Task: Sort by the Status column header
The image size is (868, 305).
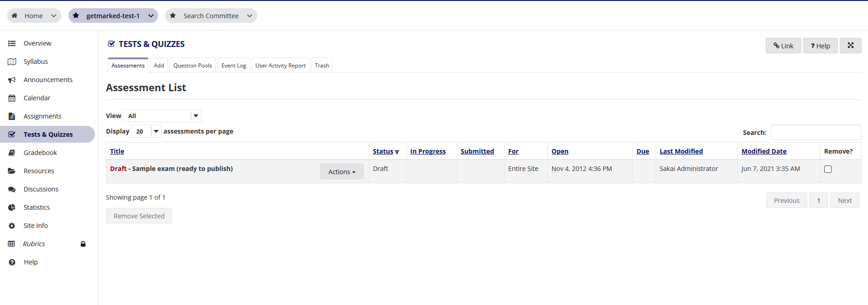Action: pyautogui.click(x=383, y=151)
